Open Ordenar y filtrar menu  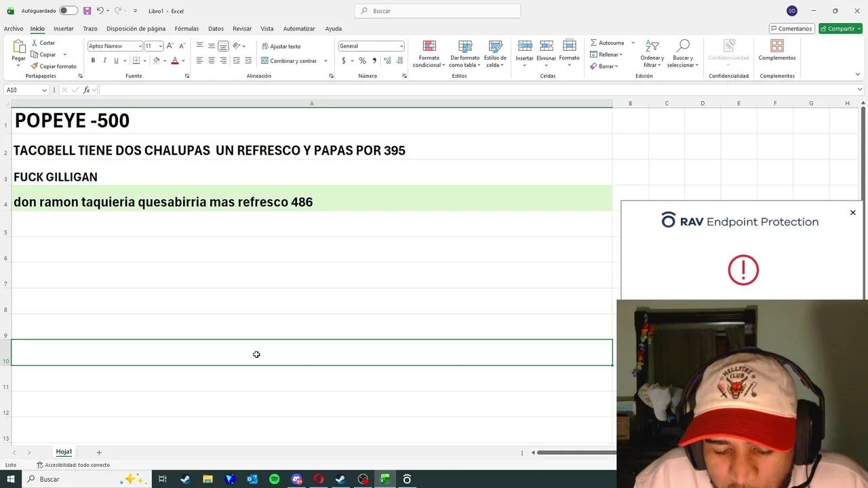[652, 54]
